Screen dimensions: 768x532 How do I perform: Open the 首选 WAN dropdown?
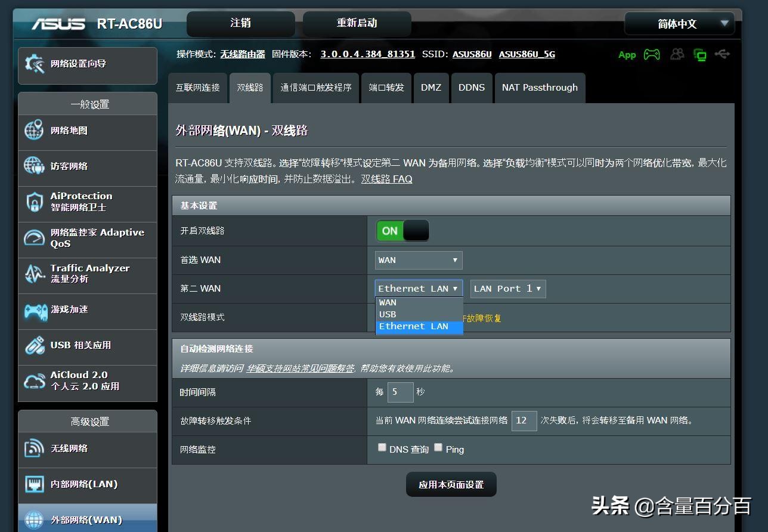pyautogui.click(x=417, y=260)
